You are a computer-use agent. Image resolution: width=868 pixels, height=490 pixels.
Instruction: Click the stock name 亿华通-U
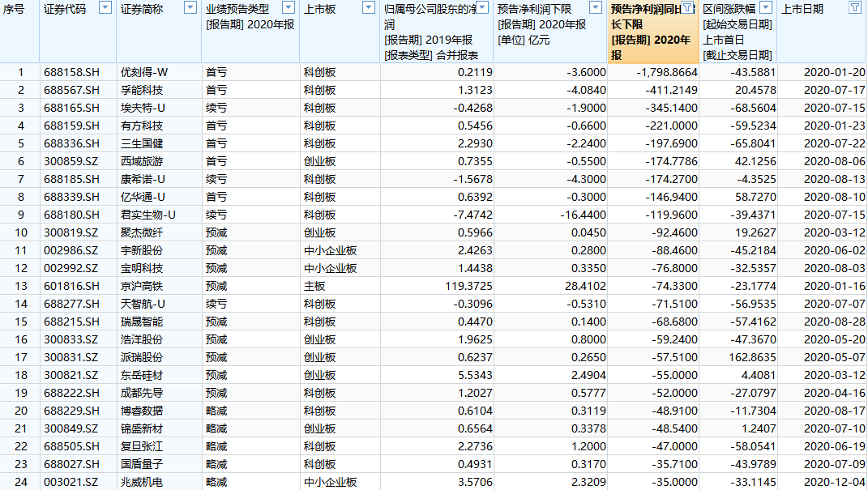(143, 197)
